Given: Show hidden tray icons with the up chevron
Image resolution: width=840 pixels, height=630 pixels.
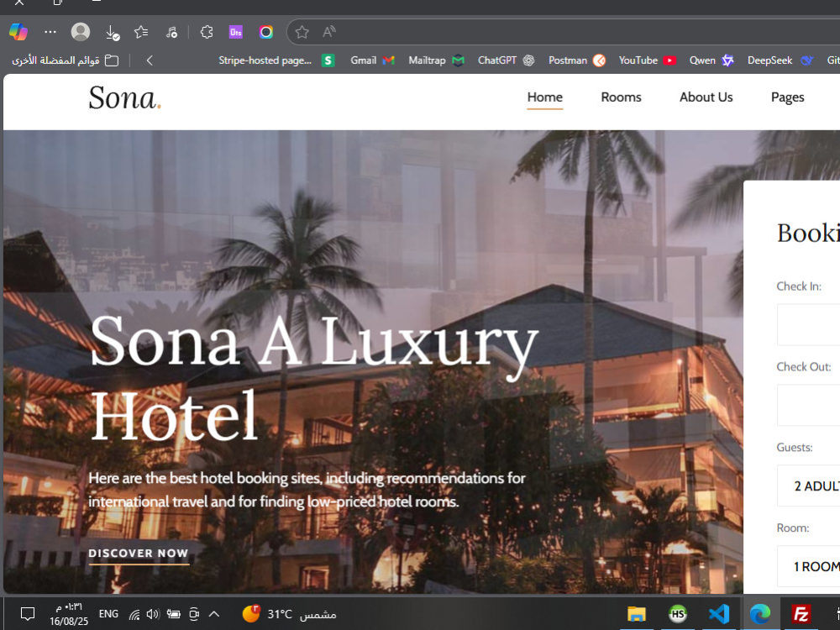Looking at the screenshot, I should click(213, 614).
